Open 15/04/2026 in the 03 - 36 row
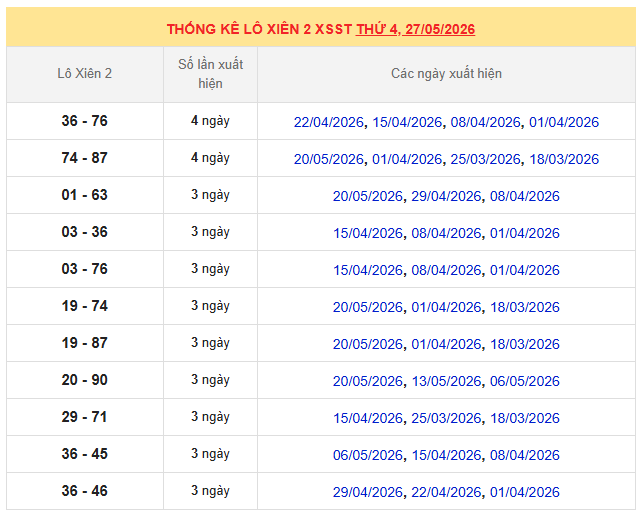 coord(368,233)
